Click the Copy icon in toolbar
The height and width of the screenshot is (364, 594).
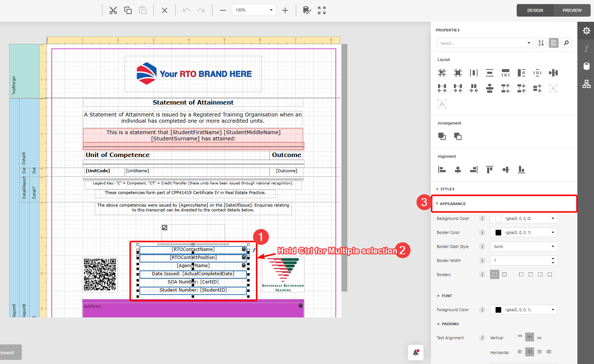pyautogui.click(x=128, y=10)
